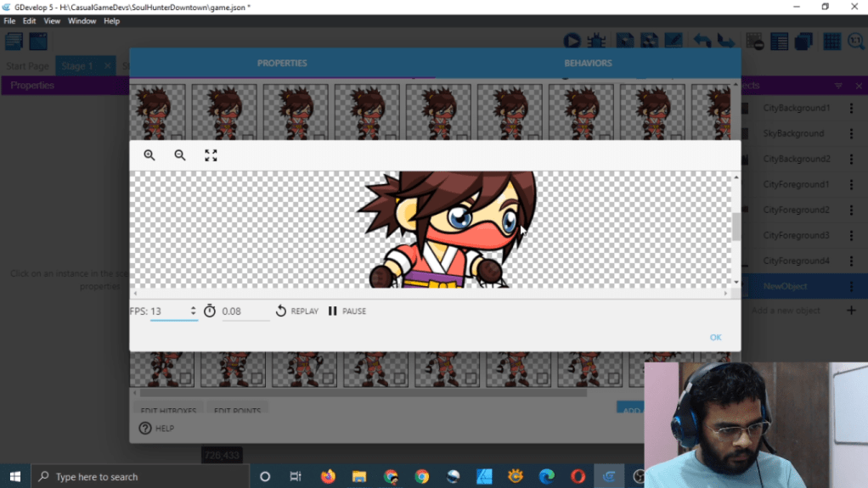The height and width of the screenshot is (488, 868).
Task: Open File Explorer from the taskbar
Action: (x=359, y=476)
